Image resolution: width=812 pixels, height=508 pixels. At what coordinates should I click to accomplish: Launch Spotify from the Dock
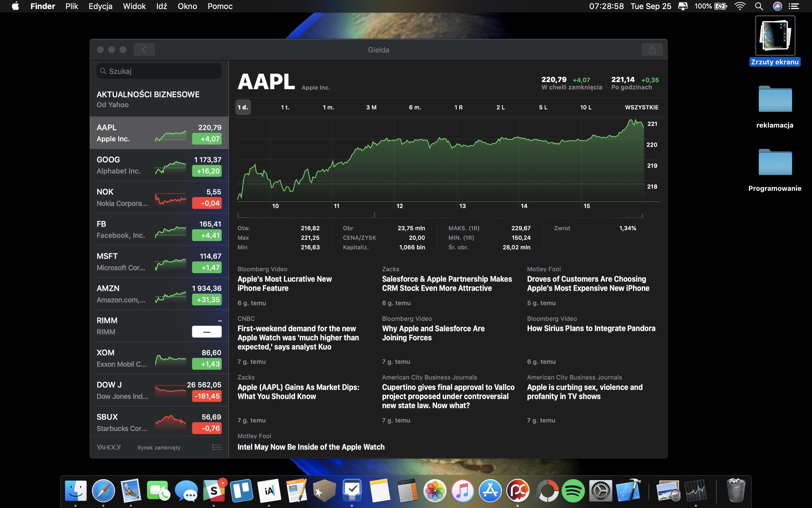pos(573,491)
